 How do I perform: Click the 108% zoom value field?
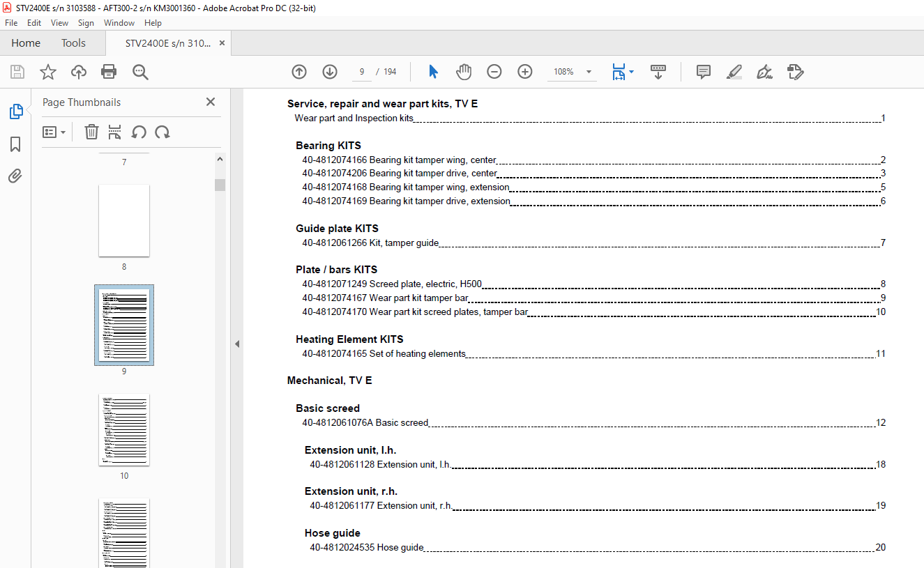[563, 72]
